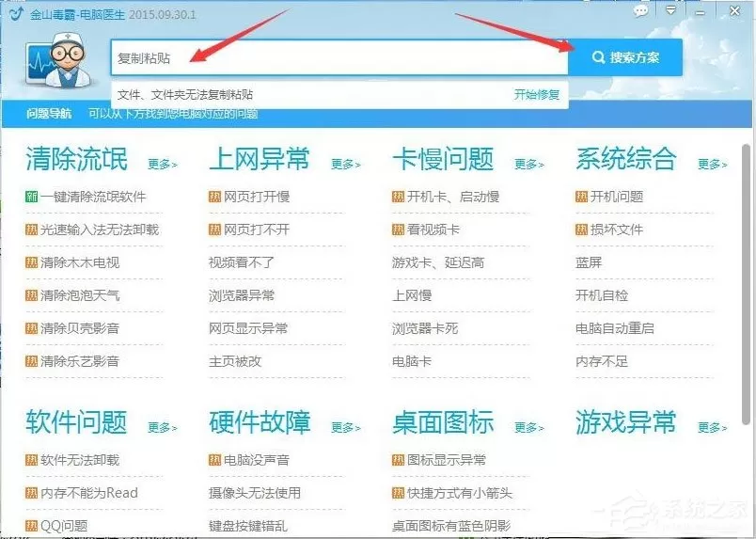The width and height of the screenshot is (756, 539).
Task: Open the 卡慢问题 category heading
Action: 443,159
